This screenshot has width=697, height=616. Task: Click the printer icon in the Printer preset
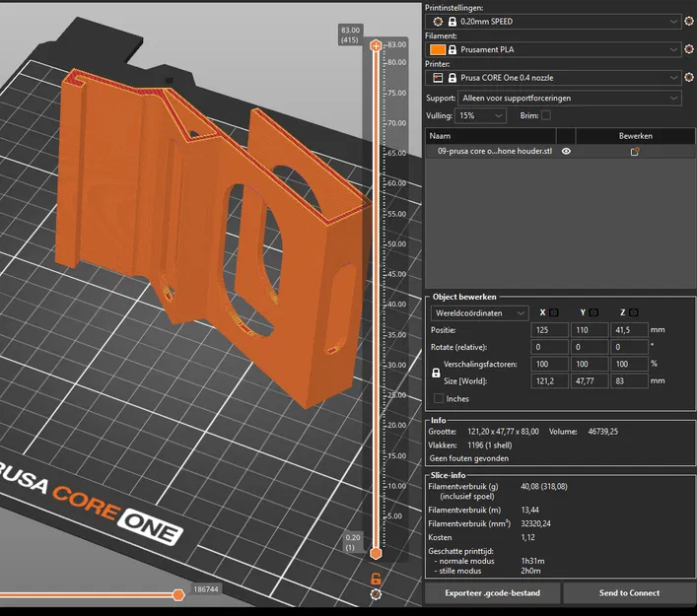click(438, 78)
